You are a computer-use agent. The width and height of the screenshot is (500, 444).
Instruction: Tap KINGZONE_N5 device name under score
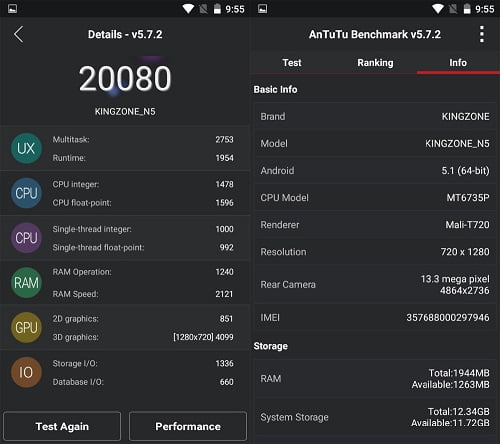coord(125,111)
